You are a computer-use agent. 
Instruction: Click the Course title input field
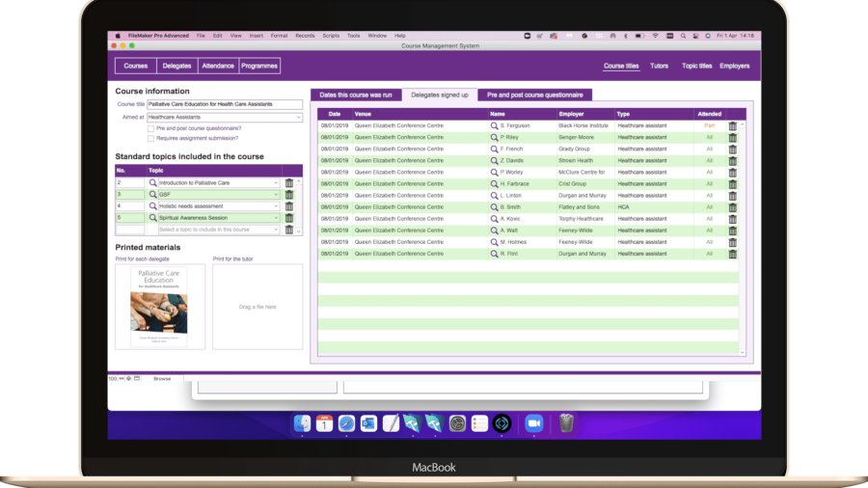(x=224, y=103)
